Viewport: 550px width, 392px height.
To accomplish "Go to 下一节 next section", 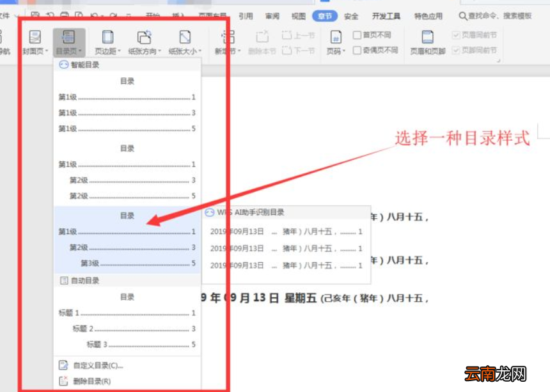I will pyautogui.click(x=298, y=51).
